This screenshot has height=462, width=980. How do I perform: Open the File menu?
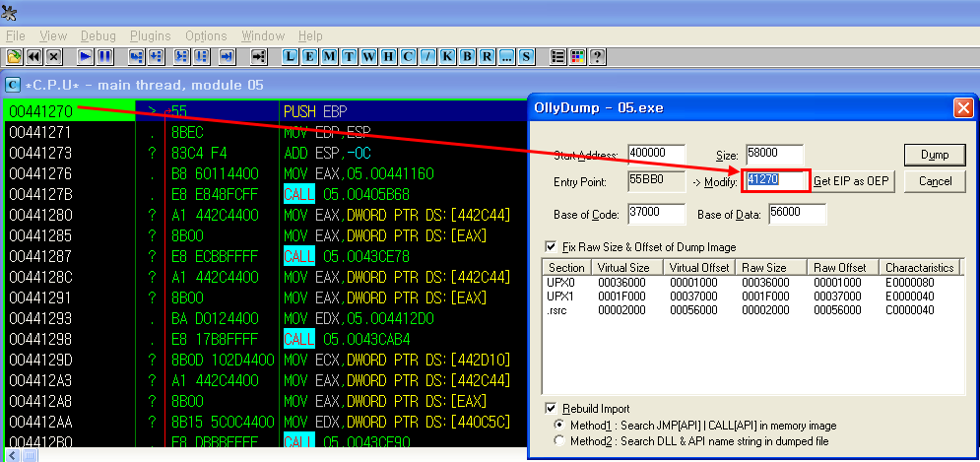coord(16,35)
